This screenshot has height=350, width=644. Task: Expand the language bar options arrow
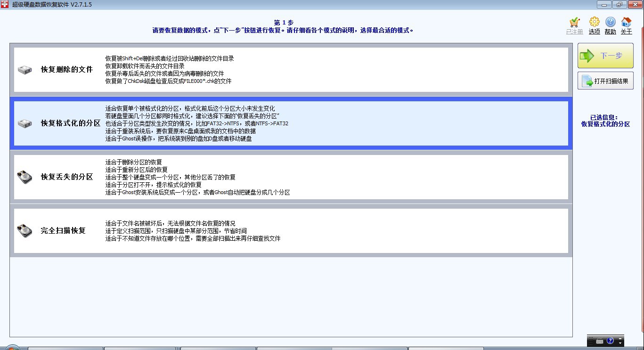coord(620,343)
